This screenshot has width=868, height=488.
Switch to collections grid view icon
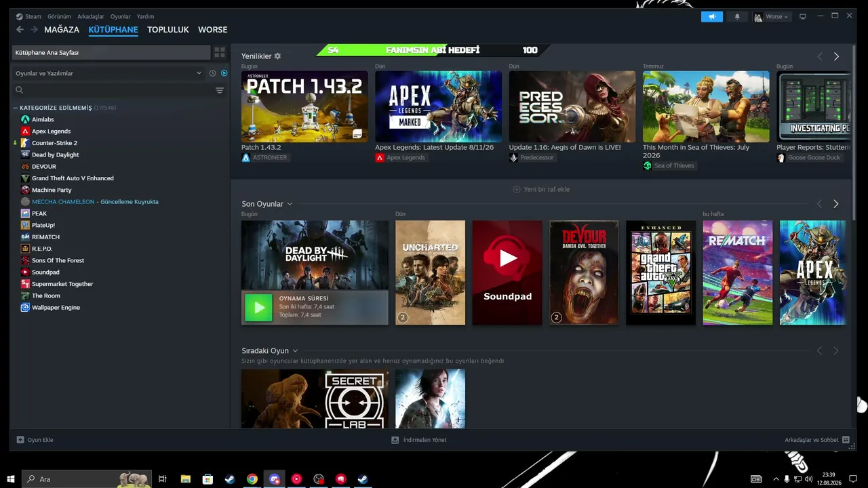coord(220,52)
